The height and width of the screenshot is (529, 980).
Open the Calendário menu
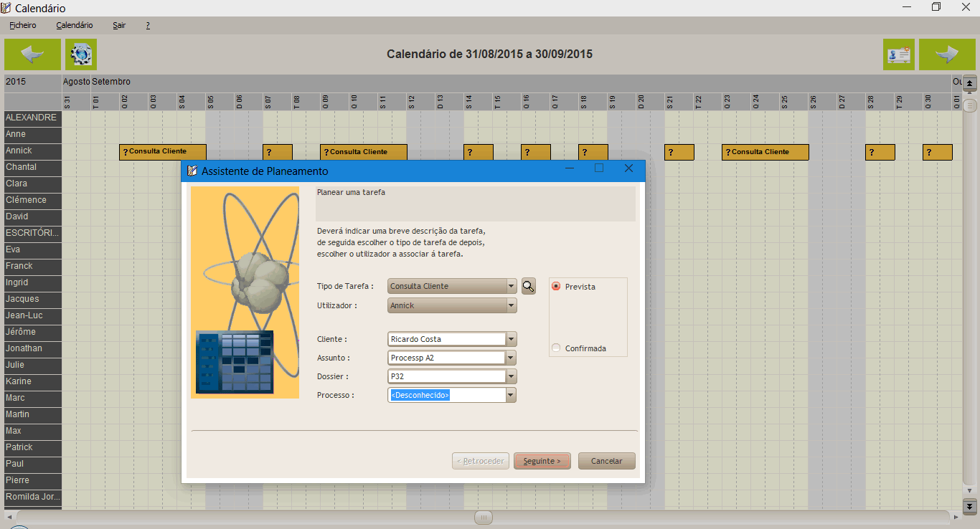coord(75,25)
